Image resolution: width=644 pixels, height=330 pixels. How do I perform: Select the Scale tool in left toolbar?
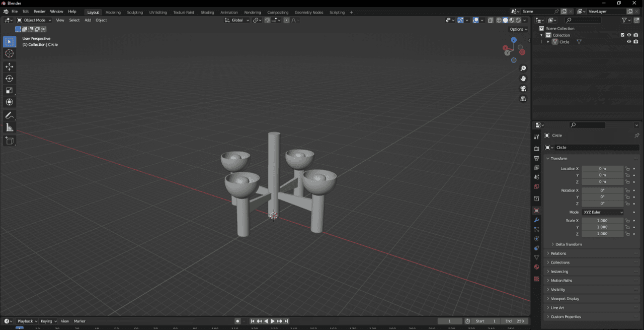(10, 90)
